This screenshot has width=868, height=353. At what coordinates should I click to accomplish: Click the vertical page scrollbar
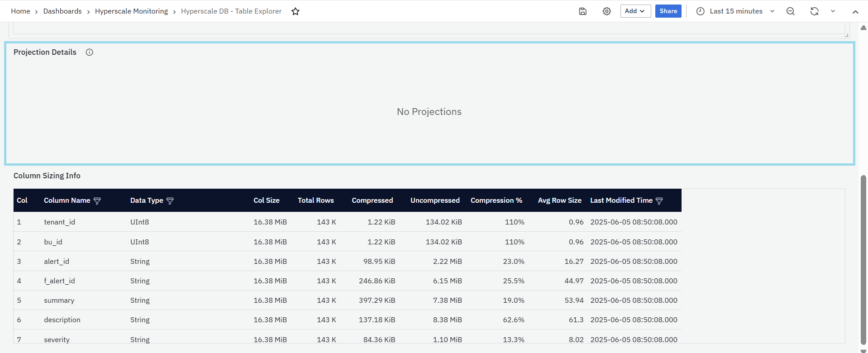click(x=863, y=258)
